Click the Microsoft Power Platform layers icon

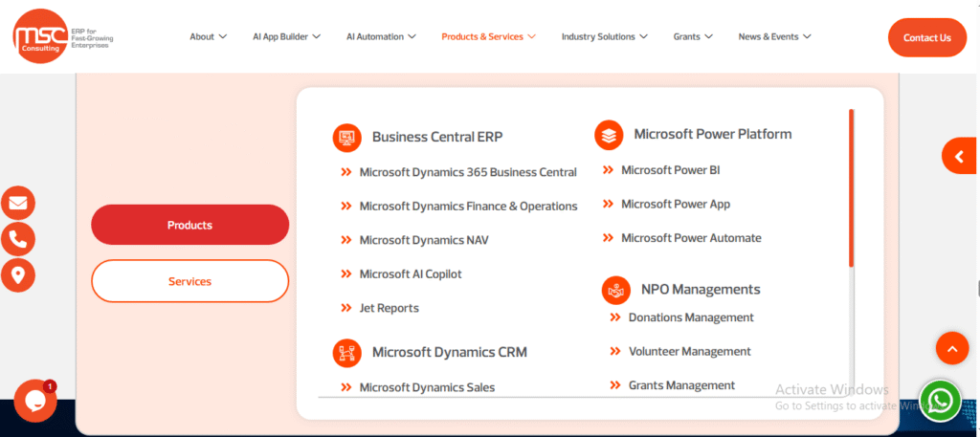609,135
